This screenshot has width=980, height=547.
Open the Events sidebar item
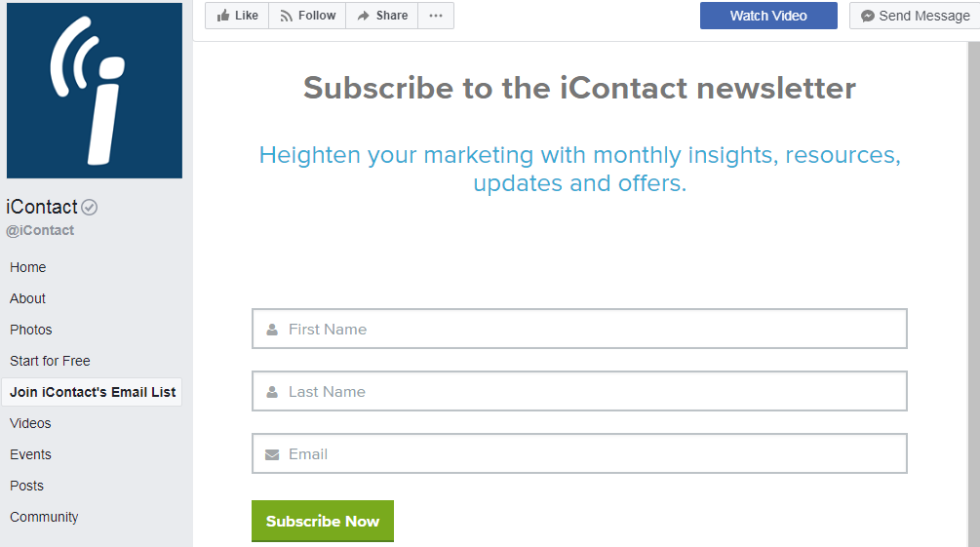(30, 454)
